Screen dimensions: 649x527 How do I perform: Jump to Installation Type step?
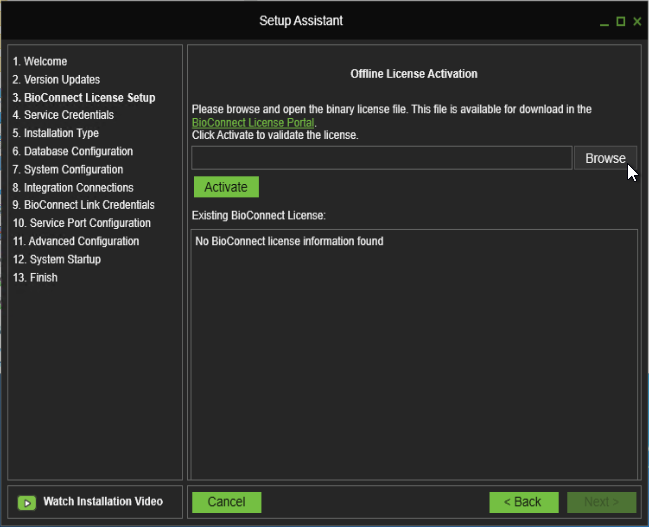coord(56,134)
